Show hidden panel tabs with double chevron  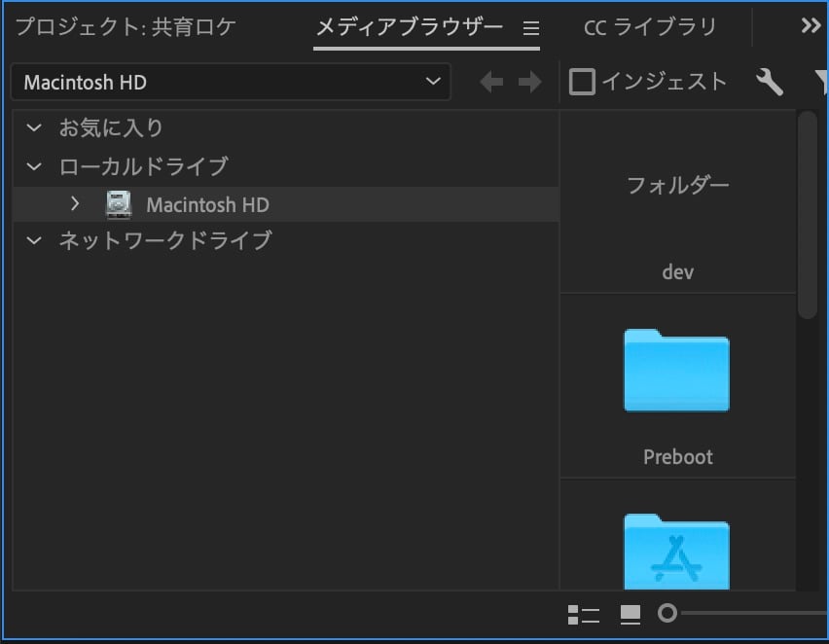pos(811,25)
